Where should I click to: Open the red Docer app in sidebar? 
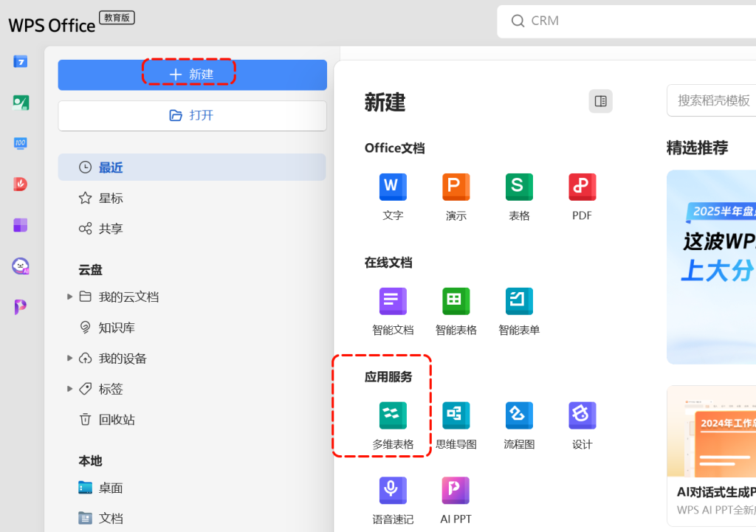[x=20, y=184]
